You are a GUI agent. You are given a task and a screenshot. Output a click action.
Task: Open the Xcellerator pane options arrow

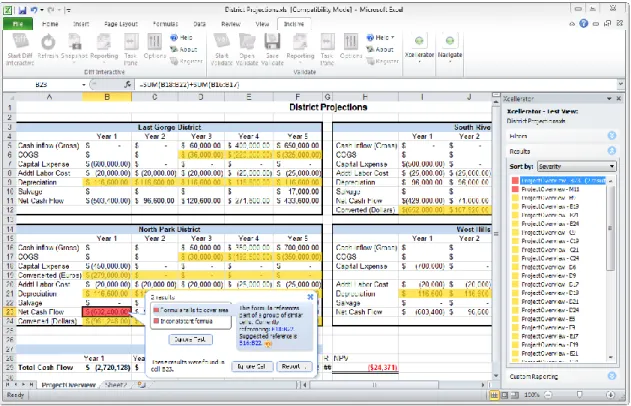click(609, 99)
